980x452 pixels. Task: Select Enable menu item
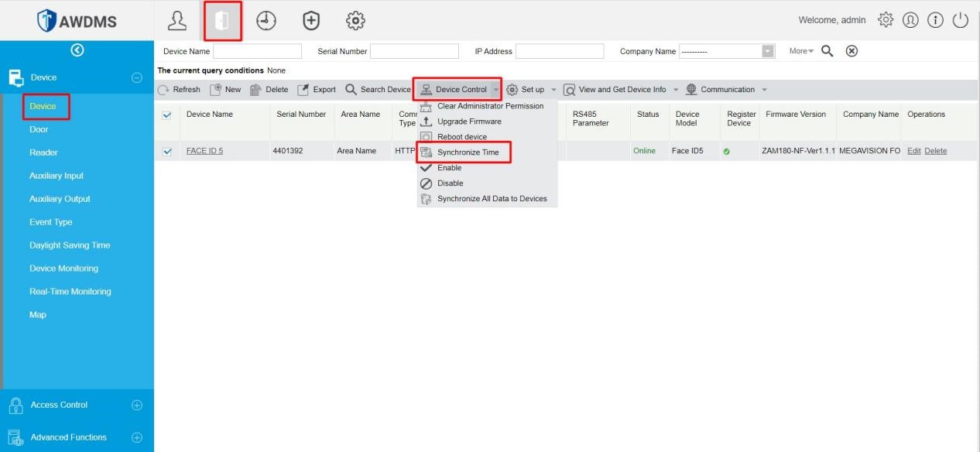click(487, 168)
